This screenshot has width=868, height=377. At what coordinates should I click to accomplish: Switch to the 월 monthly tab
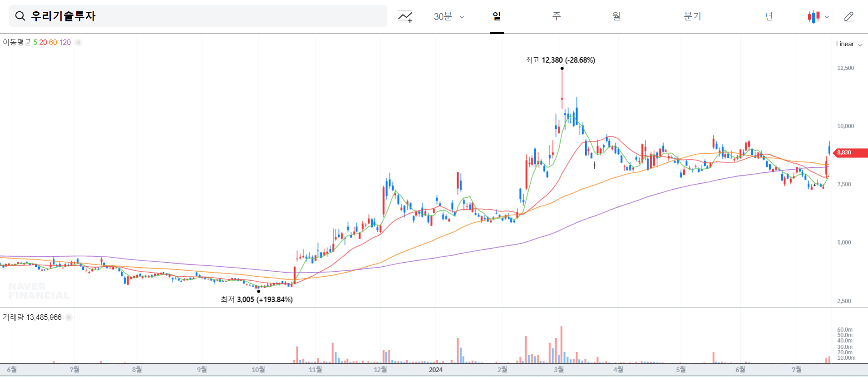click(616, 16)
